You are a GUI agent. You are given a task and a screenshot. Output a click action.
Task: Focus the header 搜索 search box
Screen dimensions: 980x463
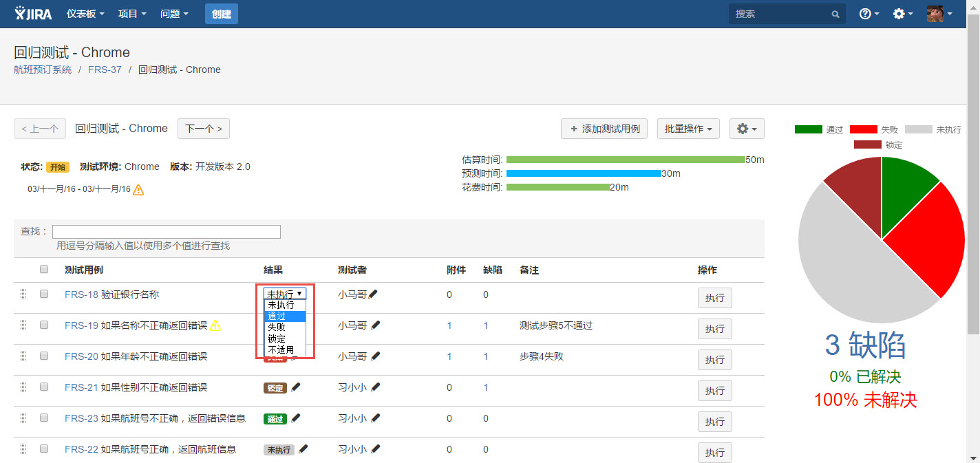pyautogui.click(x=787, y=14)
